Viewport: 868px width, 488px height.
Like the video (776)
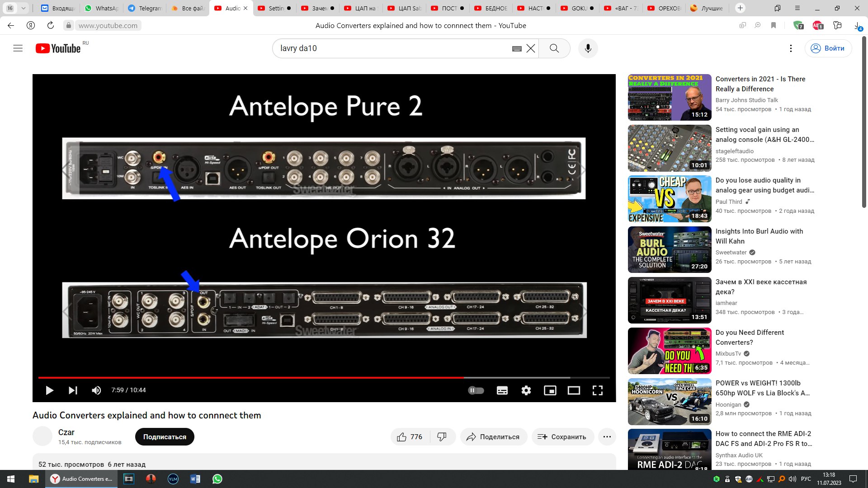[410, 437]
